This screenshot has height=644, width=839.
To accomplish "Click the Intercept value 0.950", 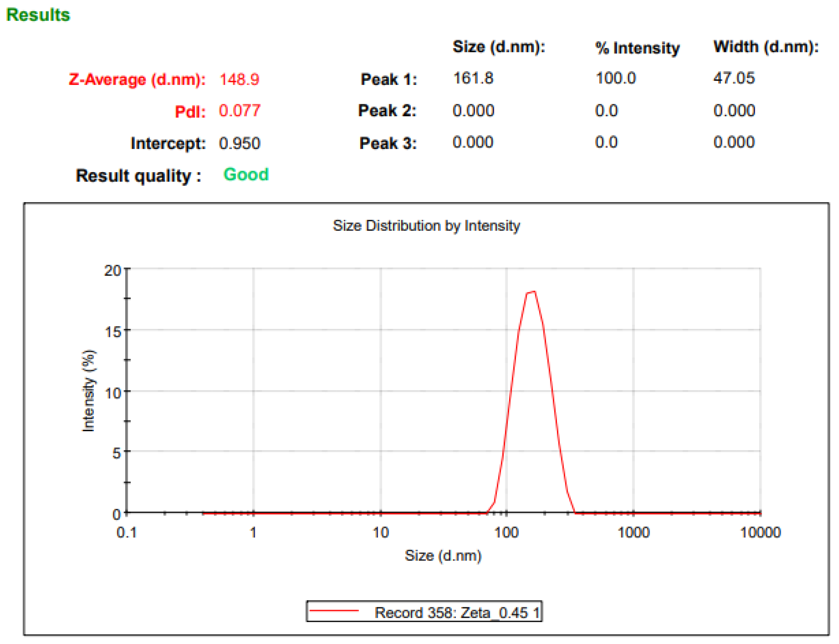I will point(239,143).
